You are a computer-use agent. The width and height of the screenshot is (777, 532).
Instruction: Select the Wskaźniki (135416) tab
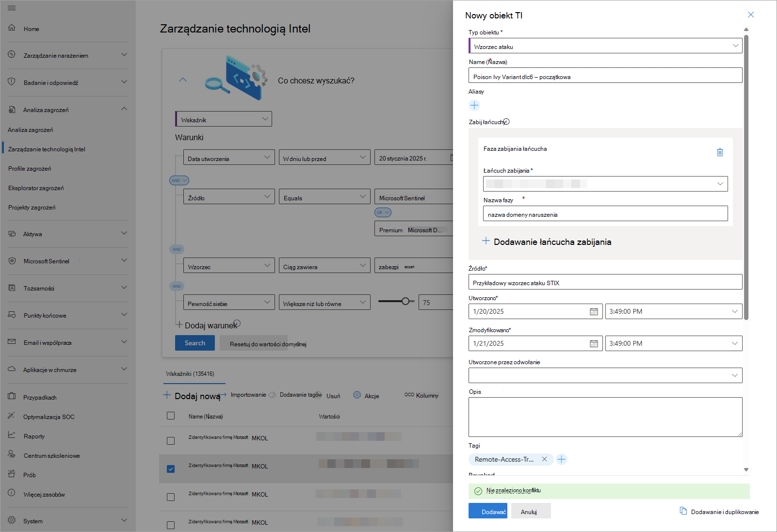(x=190, y=374)
